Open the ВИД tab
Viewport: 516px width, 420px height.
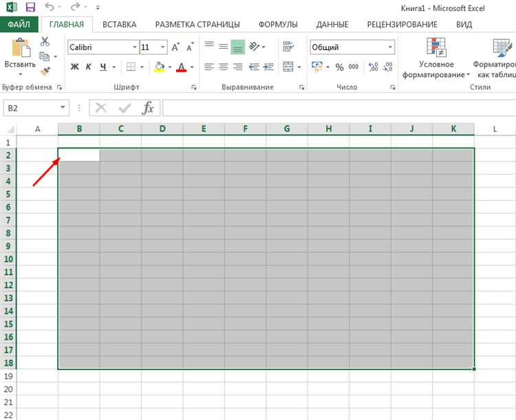coord(464,24)
